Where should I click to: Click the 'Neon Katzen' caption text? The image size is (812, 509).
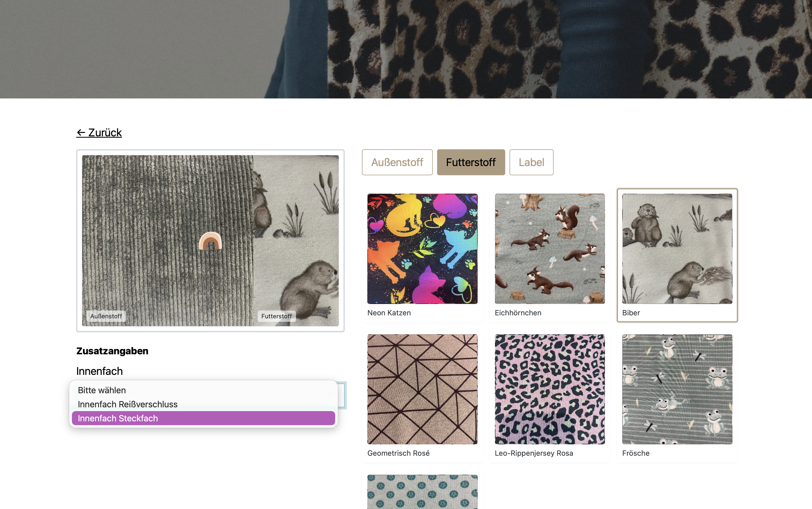[389, 313]
